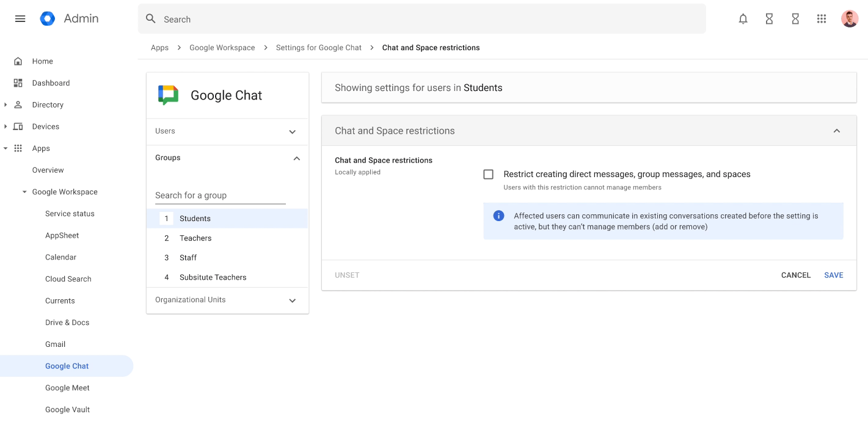Click the Devices icon in the sidebar
Viewport: 868px width, 433px height.
coord(18,126)
